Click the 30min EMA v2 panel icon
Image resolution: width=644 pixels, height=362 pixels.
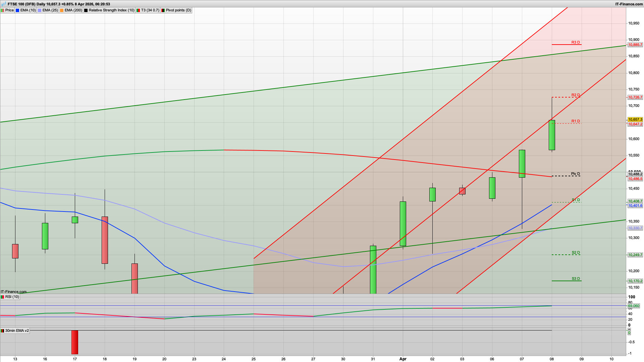click(x=2, y=331)
